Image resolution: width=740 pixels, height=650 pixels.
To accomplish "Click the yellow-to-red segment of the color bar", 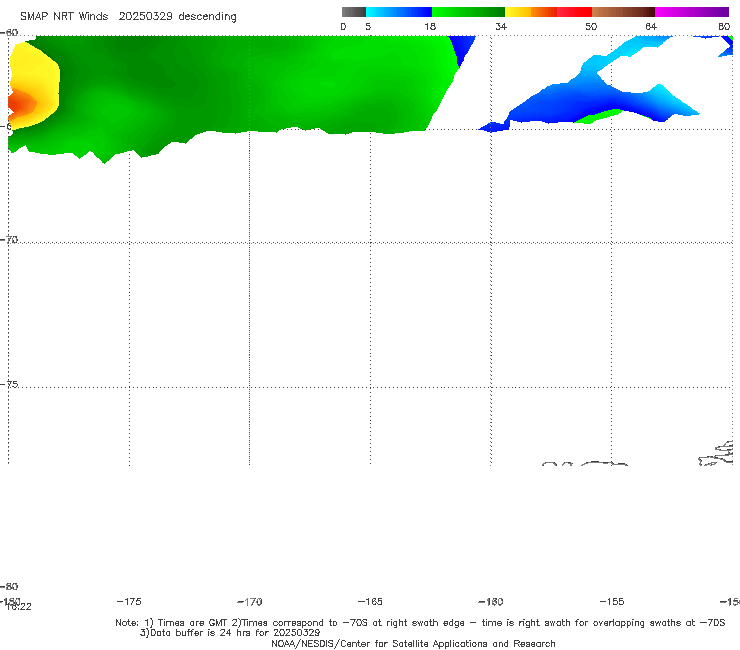I will tap(548, 12).
